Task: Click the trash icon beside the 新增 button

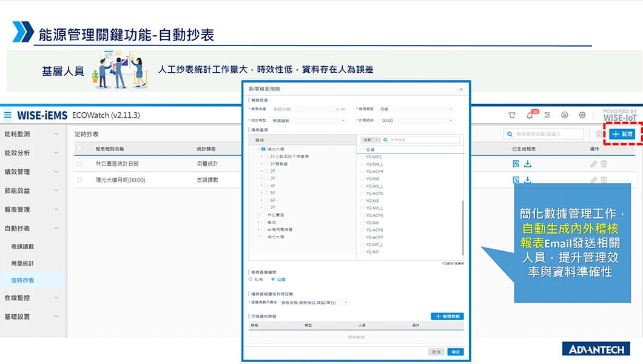Action: click(x=599, y=134)
